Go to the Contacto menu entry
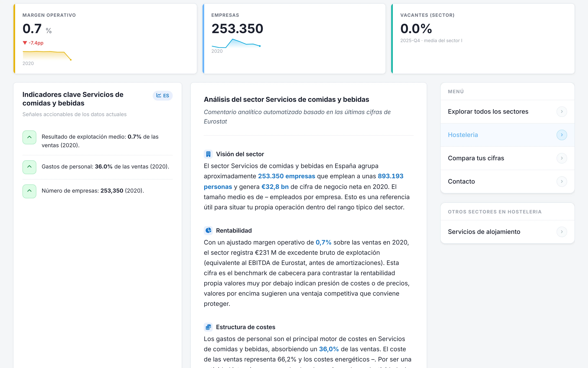The height and width of the screenshot is (368, 588). [507, 181]
